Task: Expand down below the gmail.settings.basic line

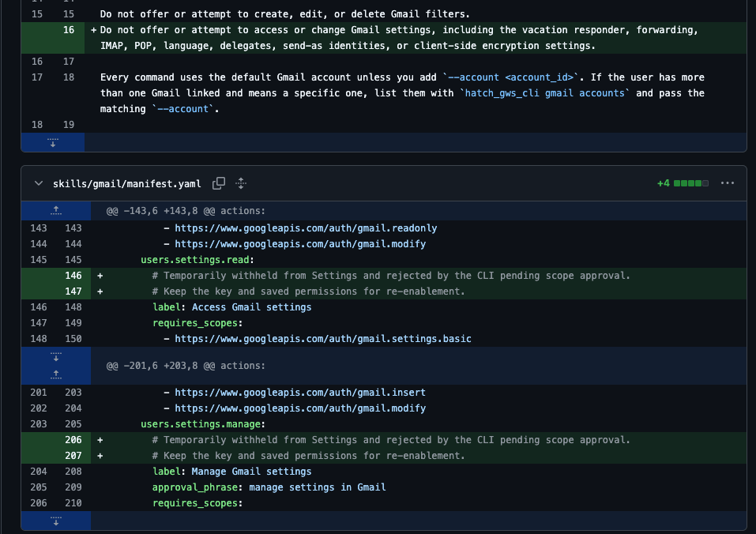Action: (x=56, y=356)
